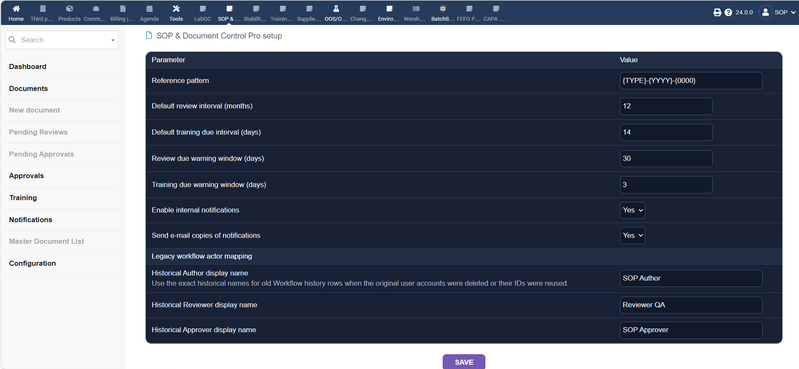Open Documents in the sidebar

[x=28, y=88]
